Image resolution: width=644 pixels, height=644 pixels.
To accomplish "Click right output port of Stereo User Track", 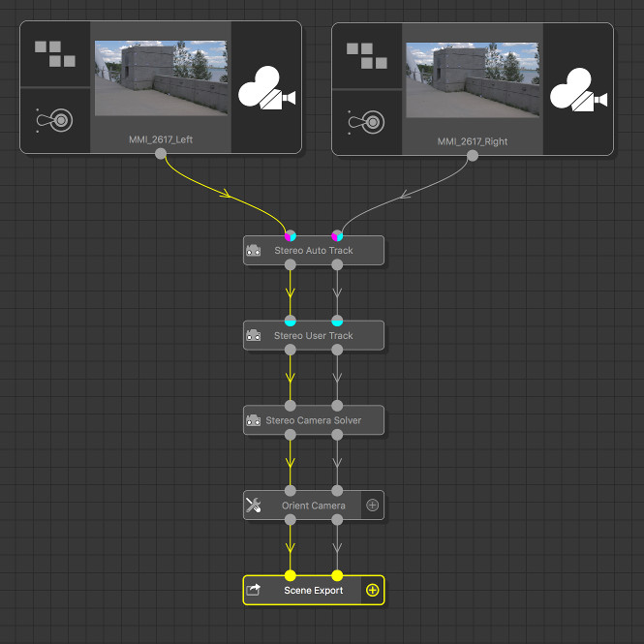I will (337, 350).
